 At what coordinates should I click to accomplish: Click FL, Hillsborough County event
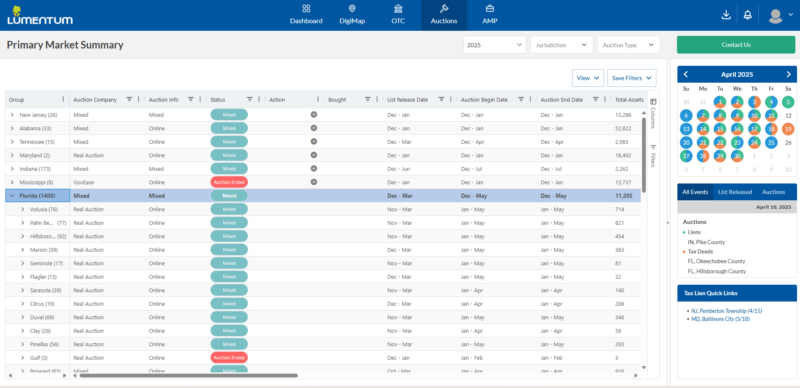pyautogui.click(x=717, y=271)
